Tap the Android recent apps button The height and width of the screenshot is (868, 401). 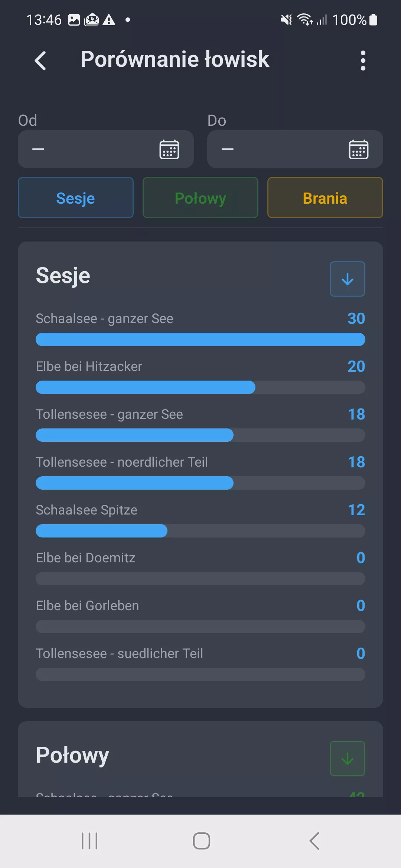89,841
